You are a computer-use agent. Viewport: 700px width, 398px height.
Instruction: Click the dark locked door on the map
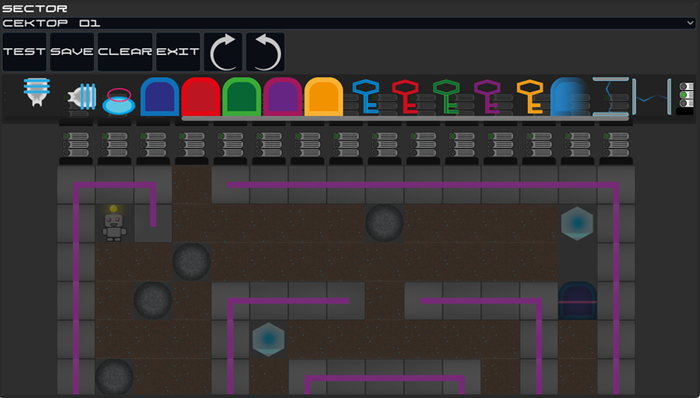[x=578, y=300]
